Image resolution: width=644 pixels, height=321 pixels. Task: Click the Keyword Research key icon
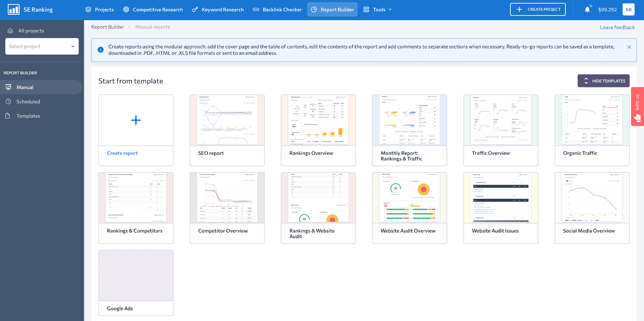[195, 9]
